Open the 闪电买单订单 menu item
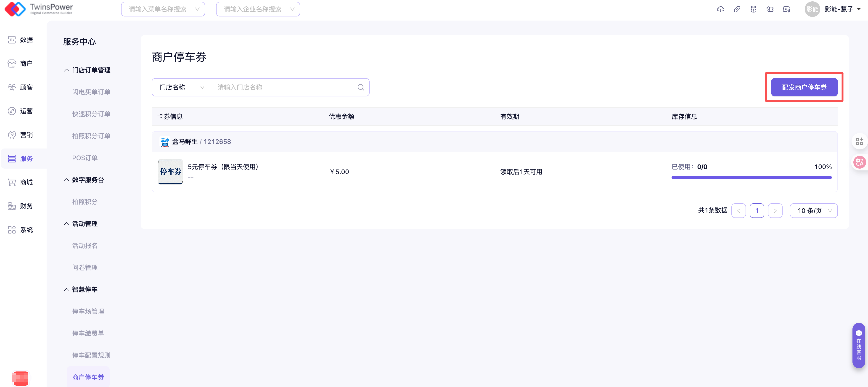868x387 pixels. tap(91, 92)
